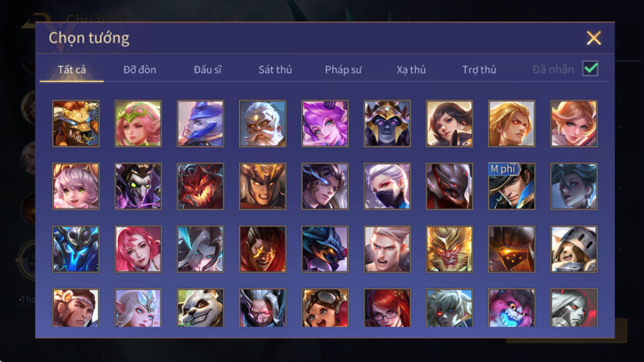Screen dimensions: 644x362
Task: Pick the white-bearded old man hero
Action: [x=262, y=124]
